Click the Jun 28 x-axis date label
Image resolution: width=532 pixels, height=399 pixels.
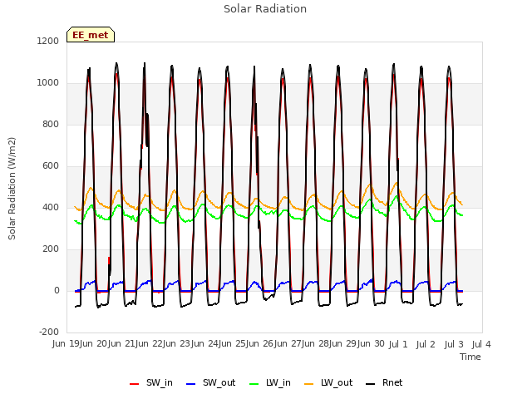317,344
